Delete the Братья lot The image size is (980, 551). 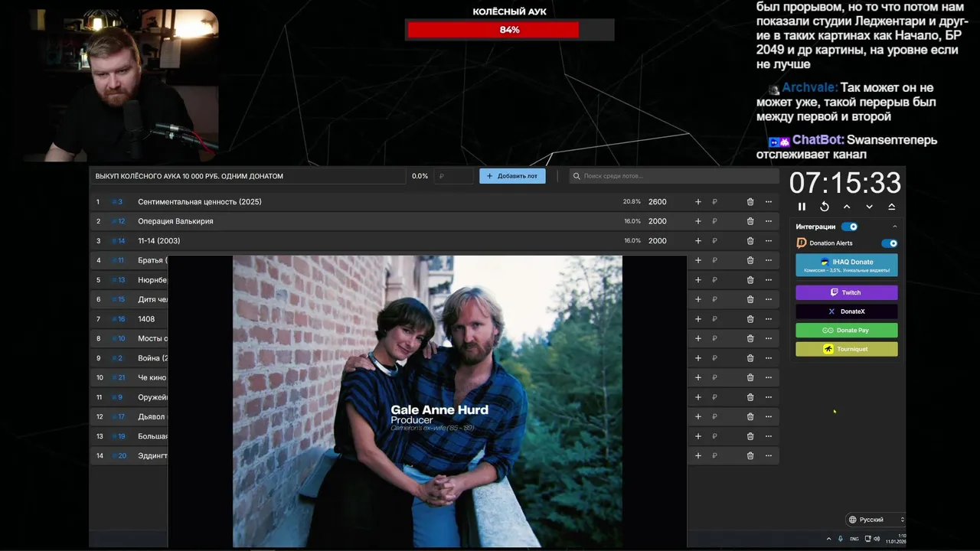pos(750,260)
